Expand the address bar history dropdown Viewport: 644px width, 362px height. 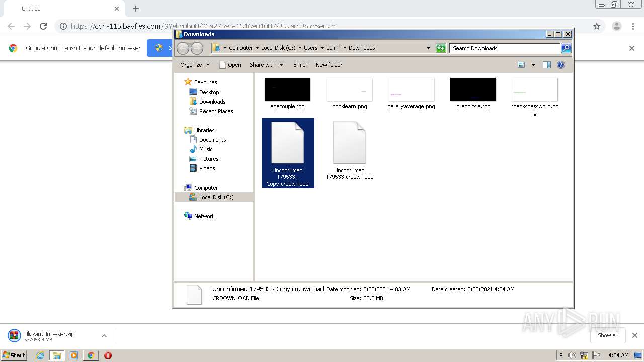coord(428,48)
